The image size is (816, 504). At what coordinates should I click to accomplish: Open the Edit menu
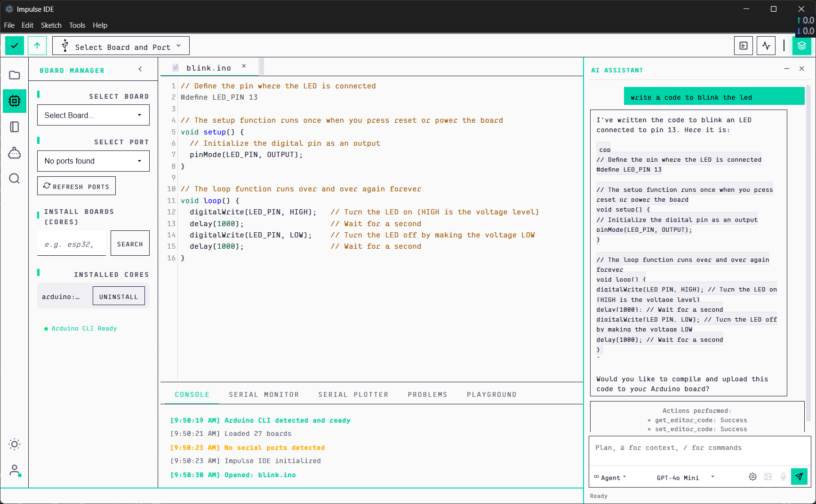coord(27,25)
